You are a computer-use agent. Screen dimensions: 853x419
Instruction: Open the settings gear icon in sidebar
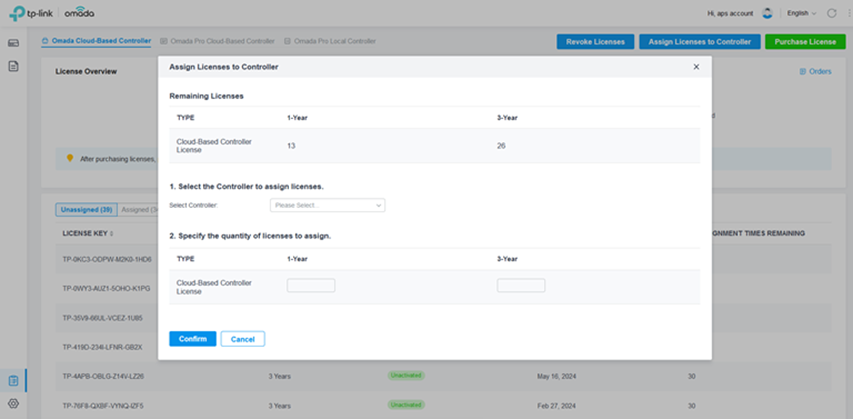tap(14, 403)
